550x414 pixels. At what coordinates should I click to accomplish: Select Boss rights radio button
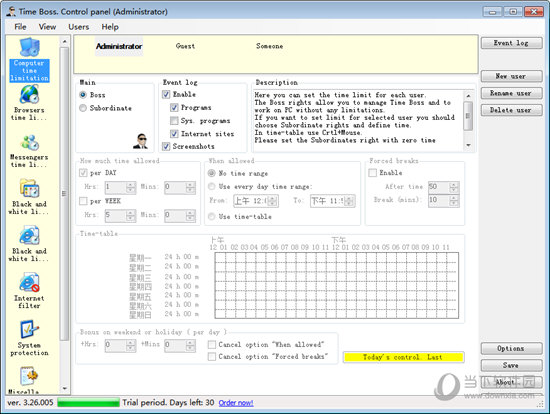(83, 95)
